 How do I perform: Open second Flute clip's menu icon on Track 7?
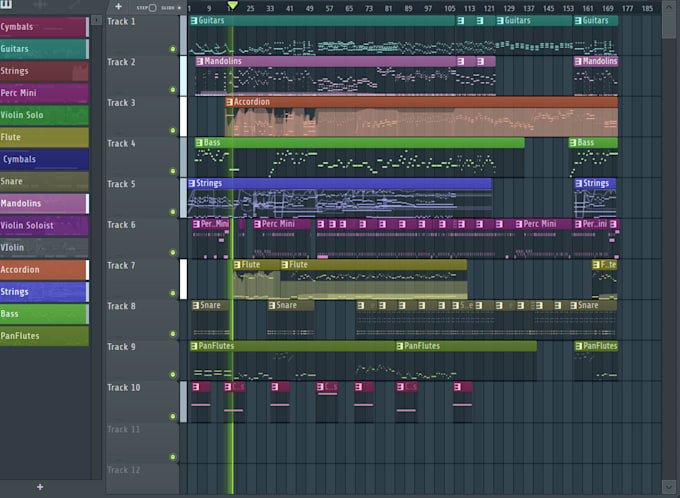285,265
